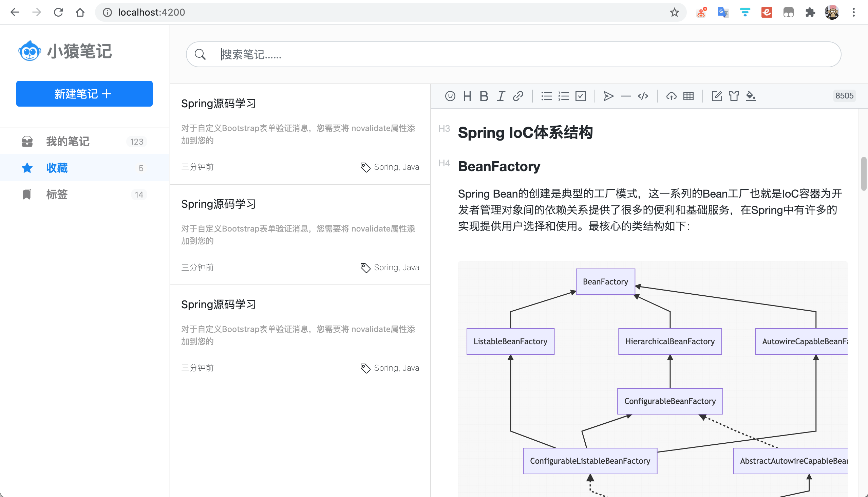
Task: Click the tag icon on the first Spring note
Action: click(x=365, y=167)
